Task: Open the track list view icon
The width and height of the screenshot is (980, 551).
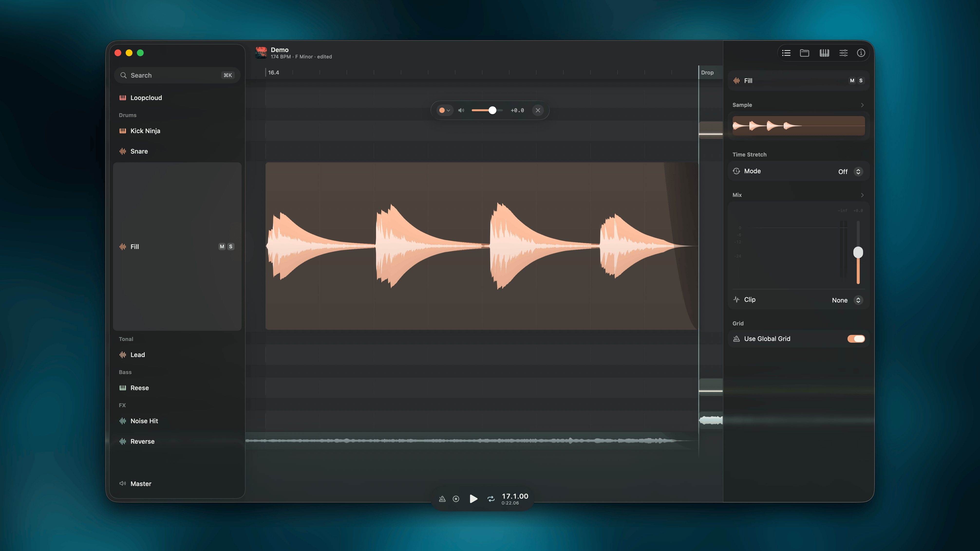Action: [x=786, y=53]
